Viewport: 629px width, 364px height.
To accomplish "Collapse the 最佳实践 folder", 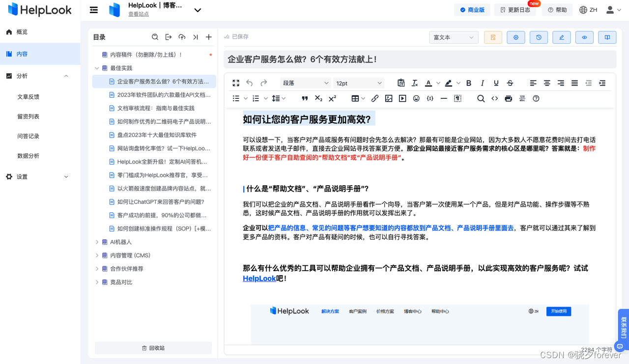I will tap(97, 68).
